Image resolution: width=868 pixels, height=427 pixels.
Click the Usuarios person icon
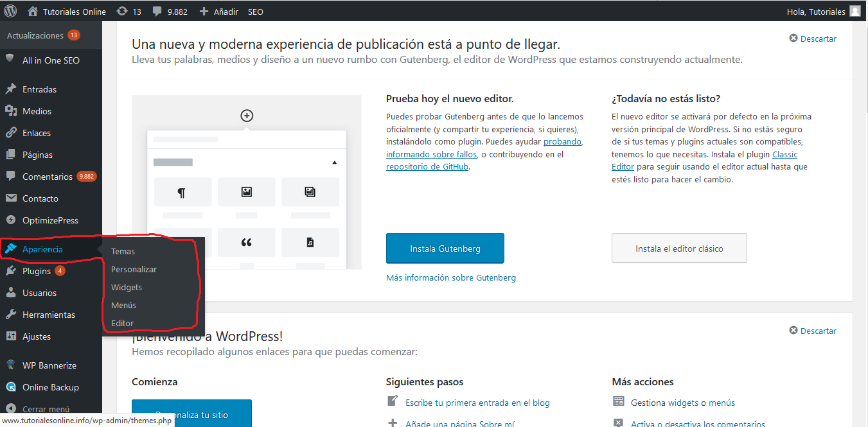click(x=11, y=293)
